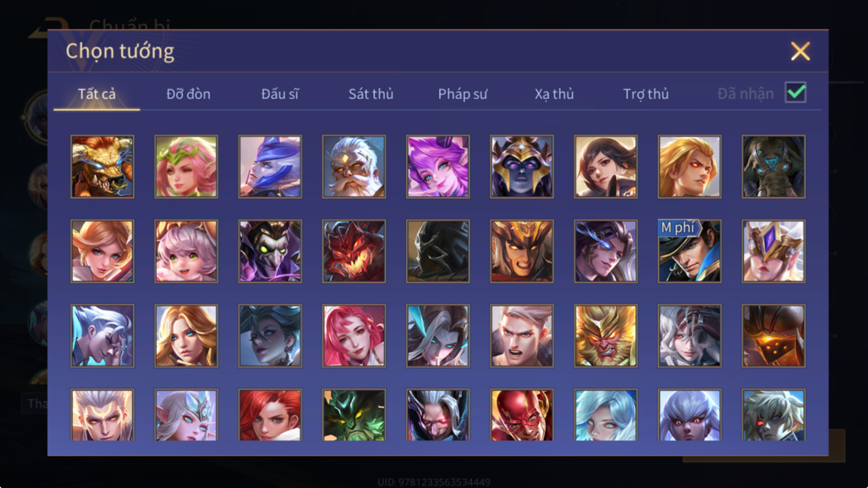Filter by the Pháp sư tab
868x488 pixels.
pos(463,94)
